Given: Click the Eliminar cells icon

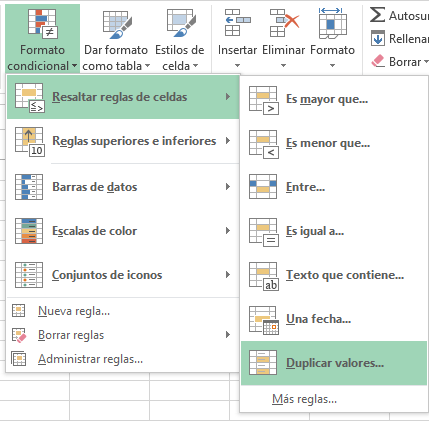Looking at the screenshot, I should 284,22.
